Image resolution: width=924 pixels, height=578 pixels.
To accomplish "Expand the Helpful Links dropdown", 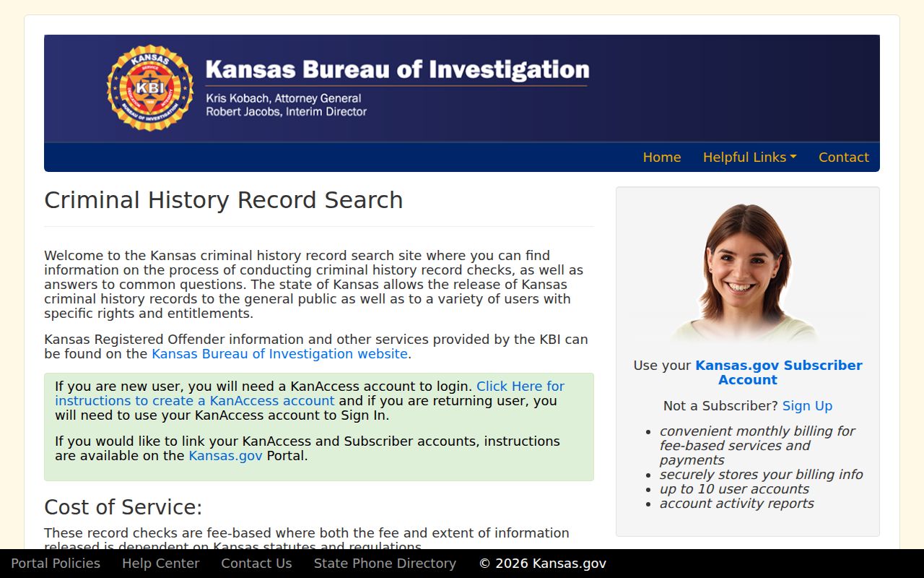I will 750,158.
